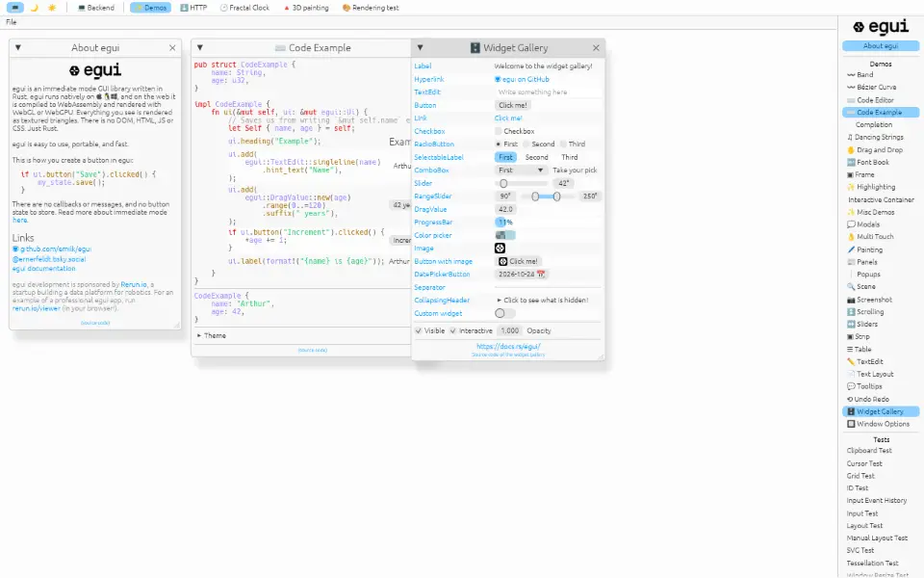The image size is (924, 578).
Task: Click the egui image in Image row
Action: tap(500, 249)
